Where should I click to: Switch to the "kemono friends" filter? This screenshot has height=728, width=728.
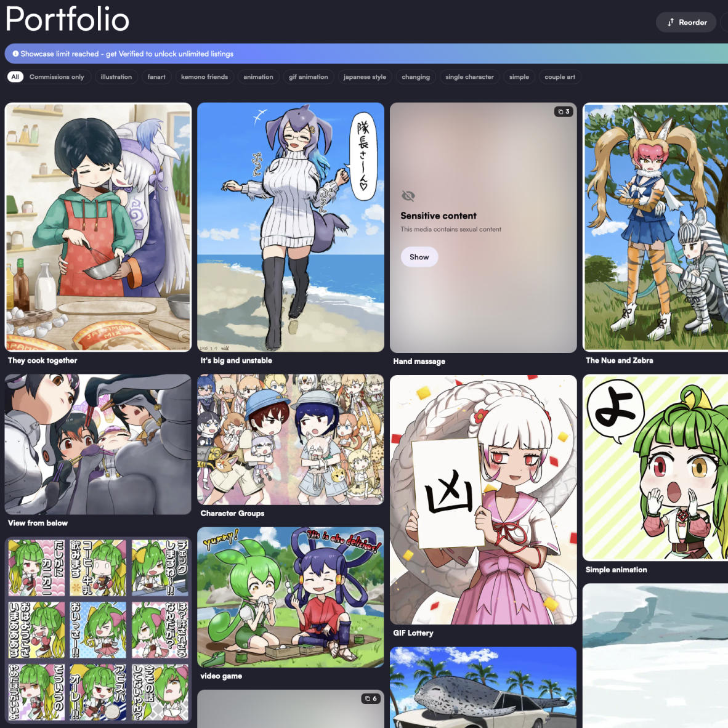pos(204,76)
